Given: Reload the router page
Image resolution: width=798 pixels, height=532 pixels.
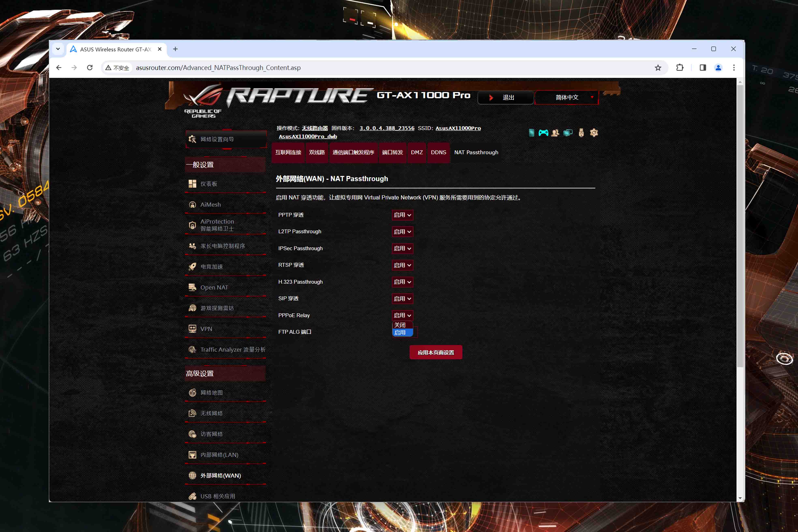Looking at the screenshot, I should [x=90, y=68].
